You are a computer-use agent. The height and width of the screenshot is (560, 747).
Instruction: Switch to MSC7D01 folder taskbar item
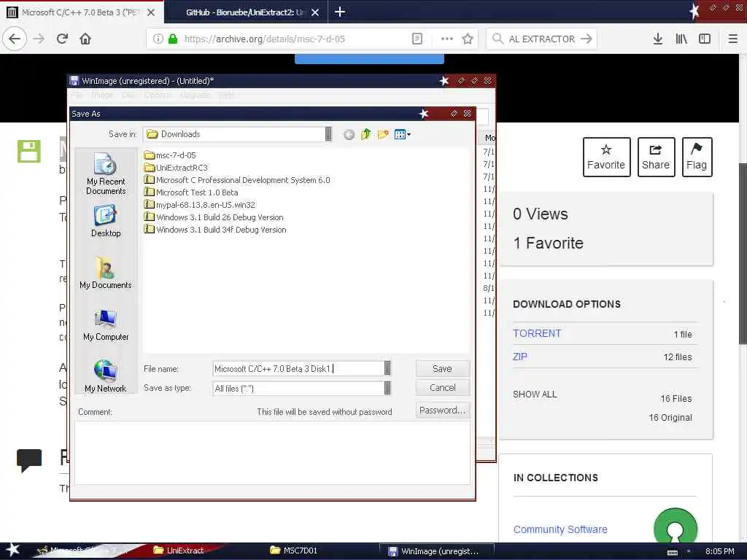(x=293, y=551)
